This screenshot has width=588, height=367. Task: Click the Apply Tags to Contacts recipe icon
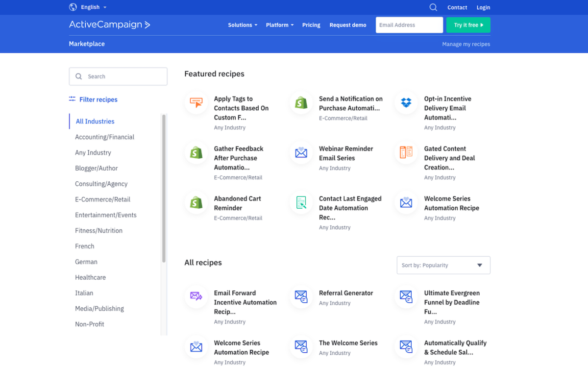(x=196, y=103)
